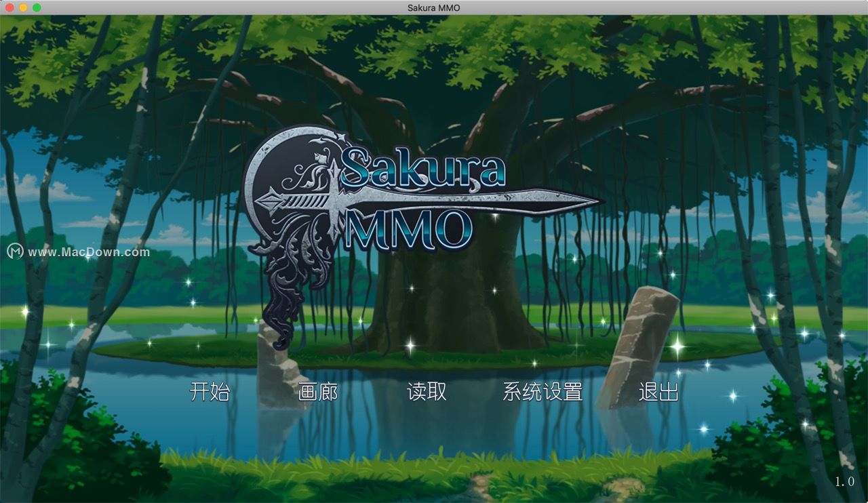Click the "Sakura MMO" window title text
Image resolution: width=868 pixels, height=503 pixels.
point(434,7)
